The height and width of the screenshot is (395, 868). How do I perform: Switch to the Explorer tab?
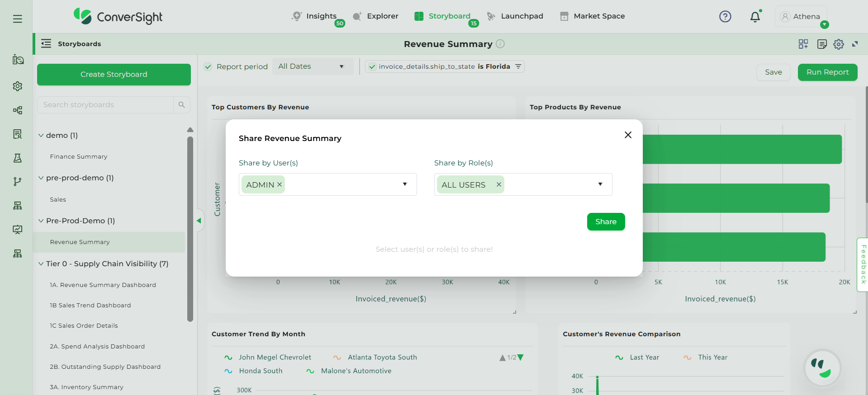pyautogui.click(x=376, y=16)
